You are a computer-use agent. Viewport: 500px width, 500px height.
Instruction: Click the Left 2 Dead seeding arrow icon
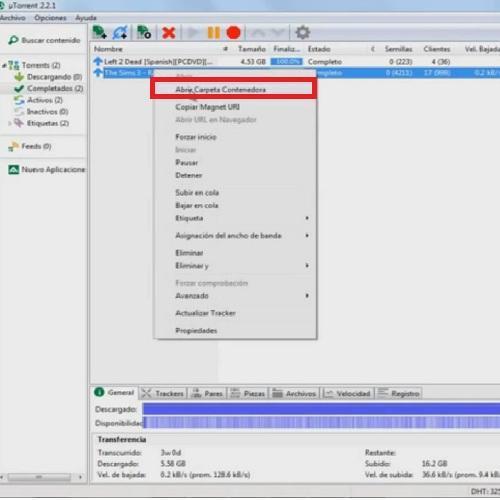pyautogui.click(x=98, y=61)
